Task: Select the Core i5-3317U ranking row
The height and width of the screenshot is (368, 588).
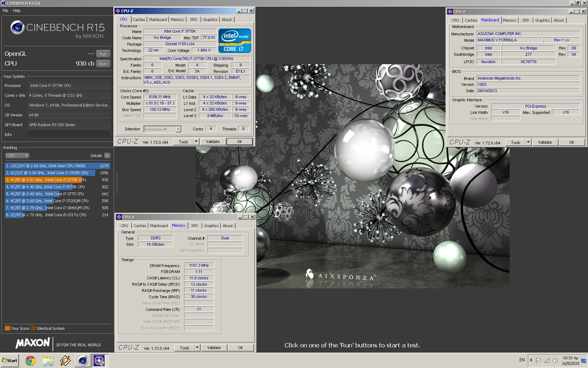Action: tap(57, 215)
